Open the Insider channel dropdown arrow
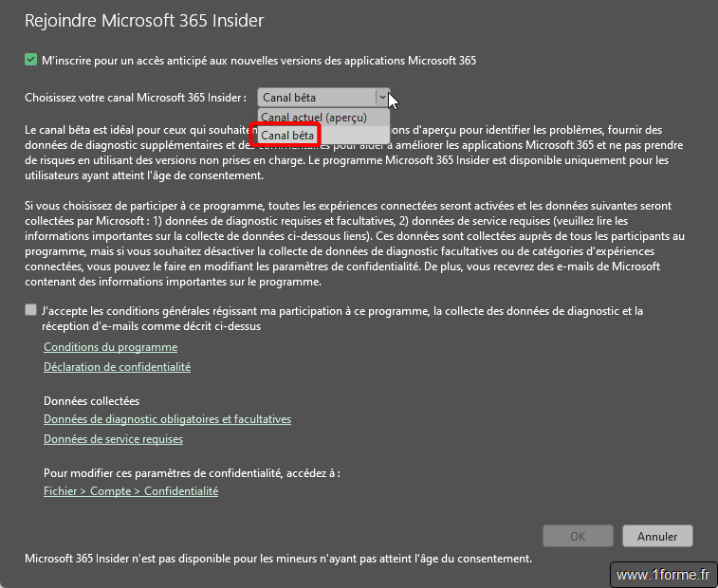 [x=382, y=97]
